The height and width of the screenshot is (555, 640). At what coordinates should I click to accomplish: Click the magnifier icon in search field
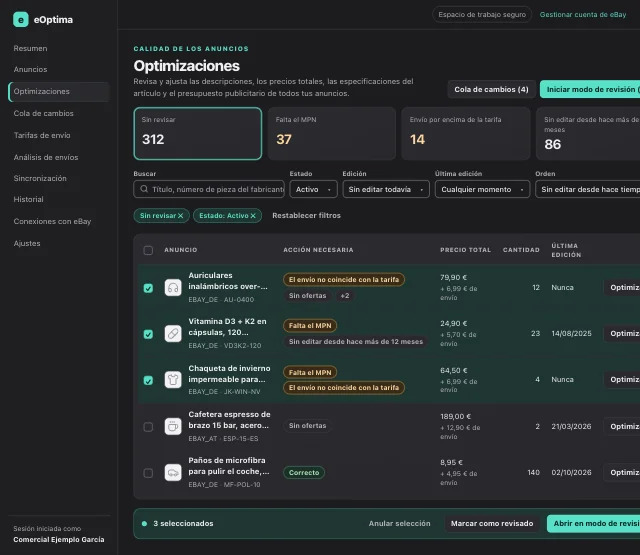tap(144, 189)
